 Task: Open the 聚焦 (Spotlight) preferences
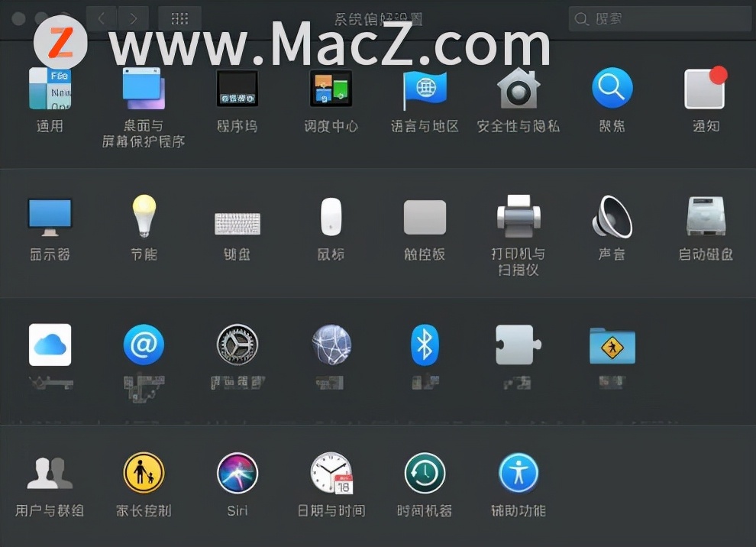point(611,88)
